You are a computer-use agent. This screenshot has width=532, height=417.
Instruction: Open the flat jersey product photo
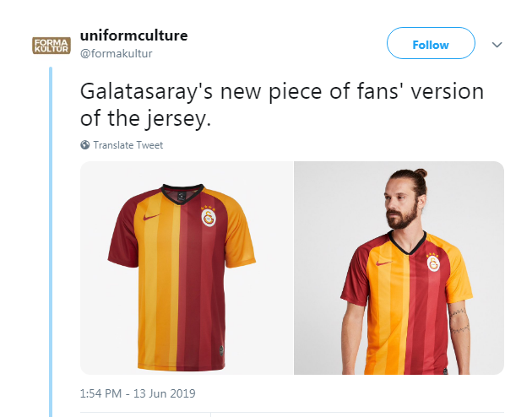(x=187, y=268)
